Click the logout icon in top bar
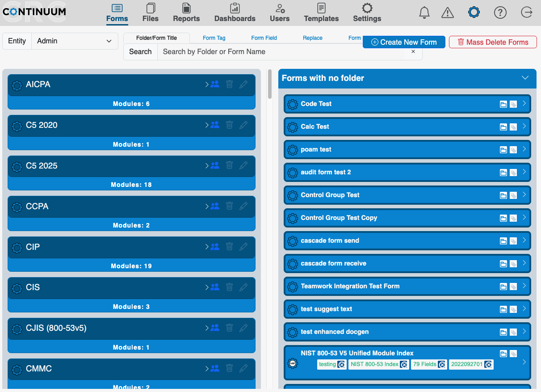Viewport: 541px width, 392px height. [527, 13]
